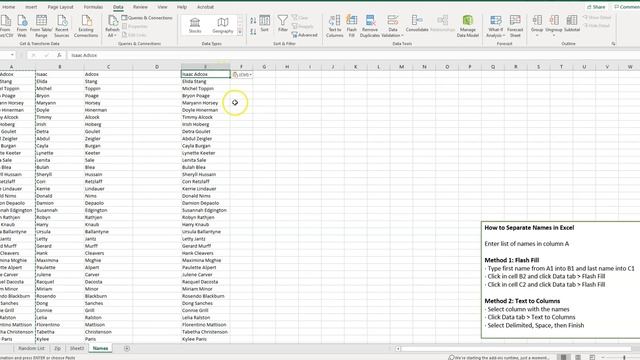Image resolution: width=640 pixels, height=360 pixels.
Task: Select the Geography data type
Action: [x=223, y=25]
